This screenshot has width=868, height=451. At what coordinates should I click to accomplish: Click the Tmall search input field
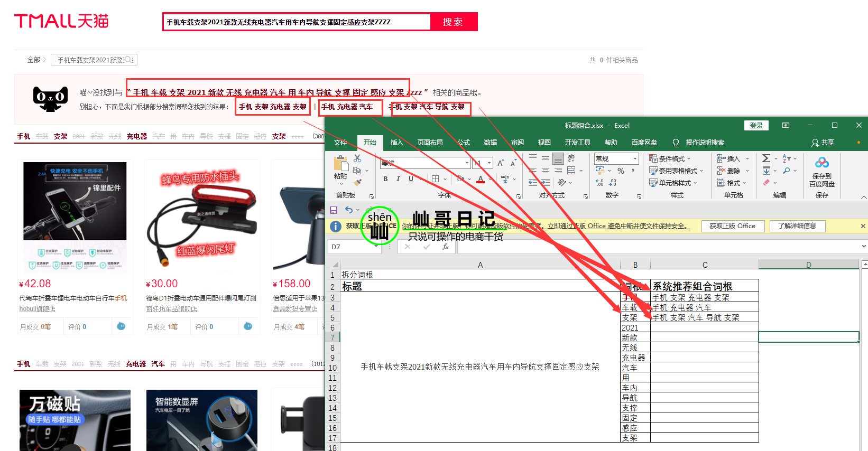pyautogui.click(x=297, y=22)
